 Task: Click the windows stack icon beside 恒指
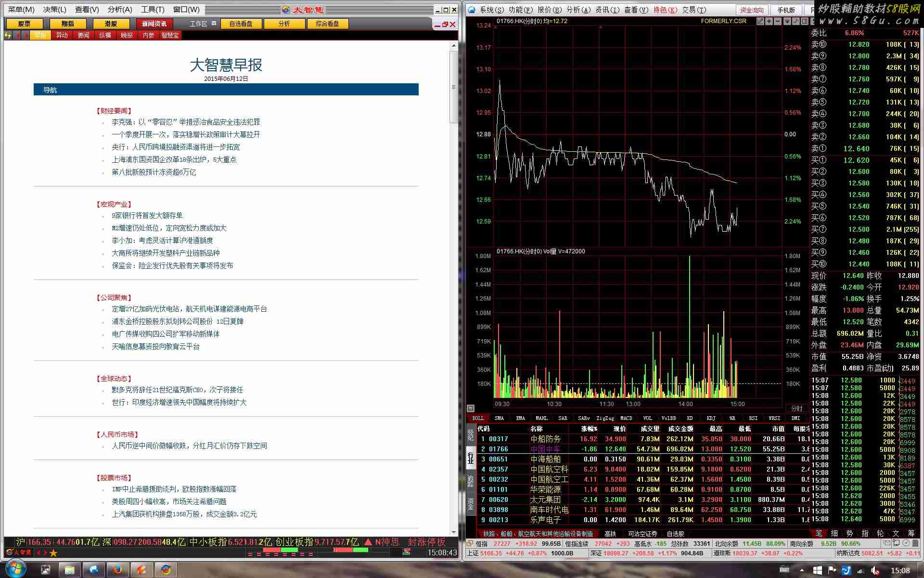point(470,543)
